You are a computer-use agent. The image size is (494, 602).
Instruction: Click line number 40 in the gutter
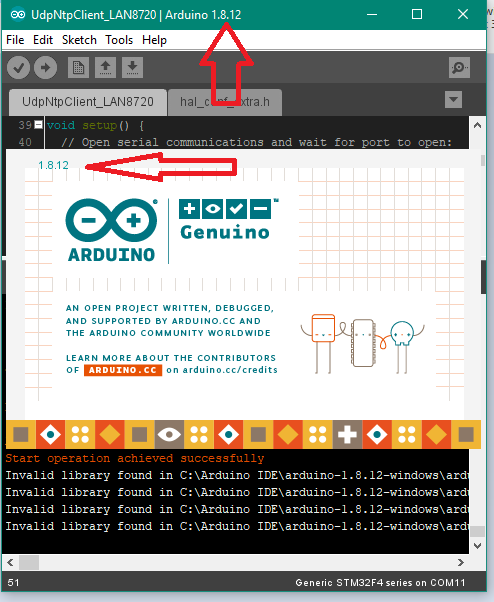(25, 142)
